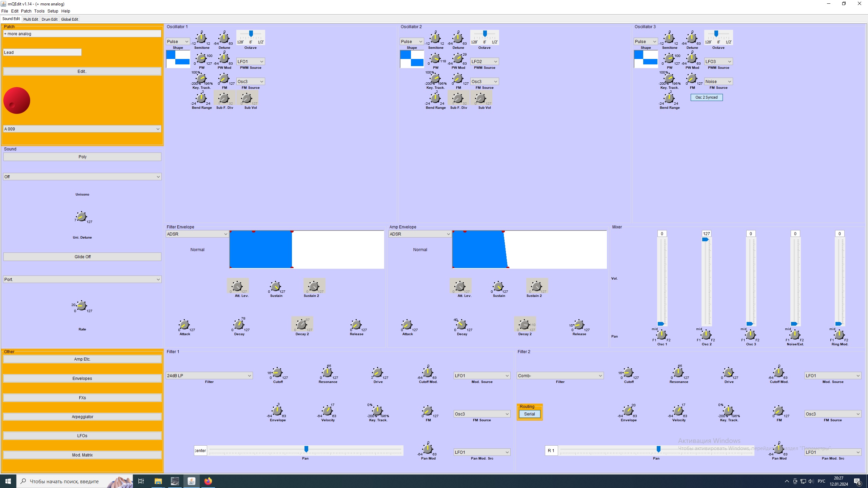
Task: Expand the Filter 1 type dropdown 24dB LP
Action: coord(209,375)
